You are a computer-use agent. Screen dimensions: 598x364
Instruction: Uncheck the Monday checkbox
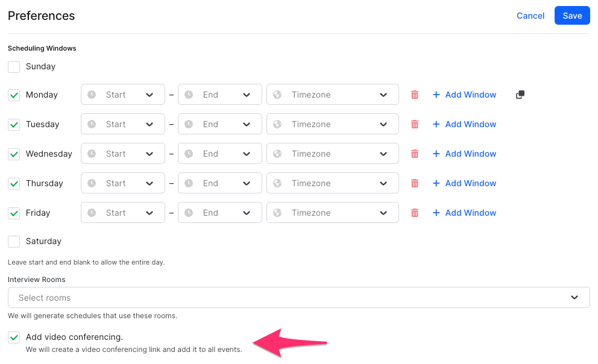(x=14, y=95)
